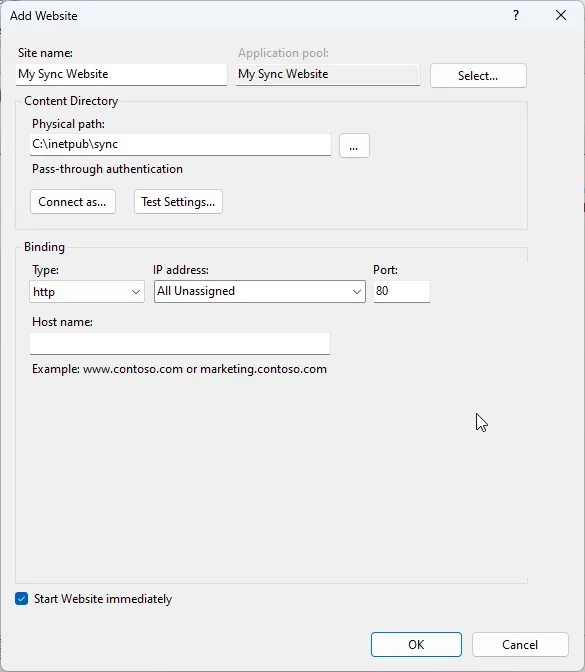585x672 pixels.
Task: Open the browse folder ellipsis button
Action: (354, 146)
